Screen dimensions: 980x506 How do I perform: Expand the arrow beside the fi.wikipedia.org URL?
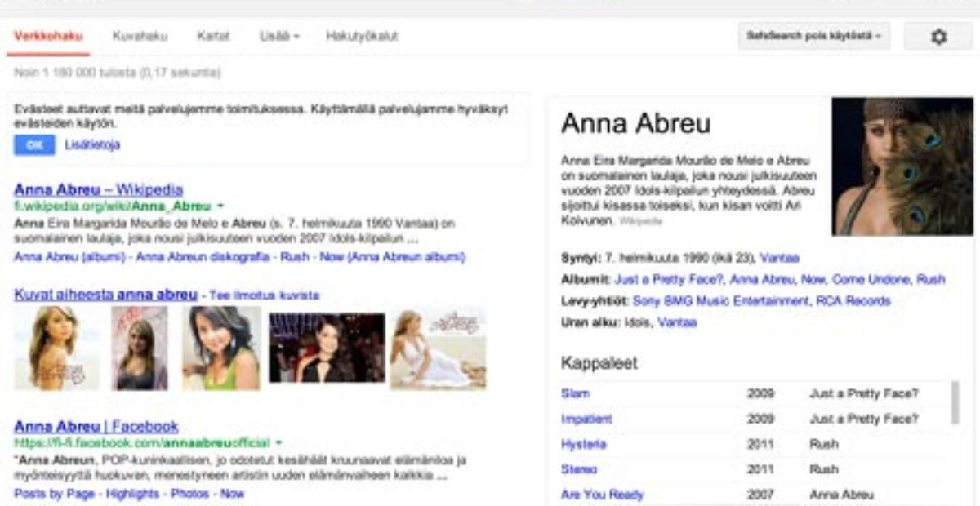[x=220, y=206]
